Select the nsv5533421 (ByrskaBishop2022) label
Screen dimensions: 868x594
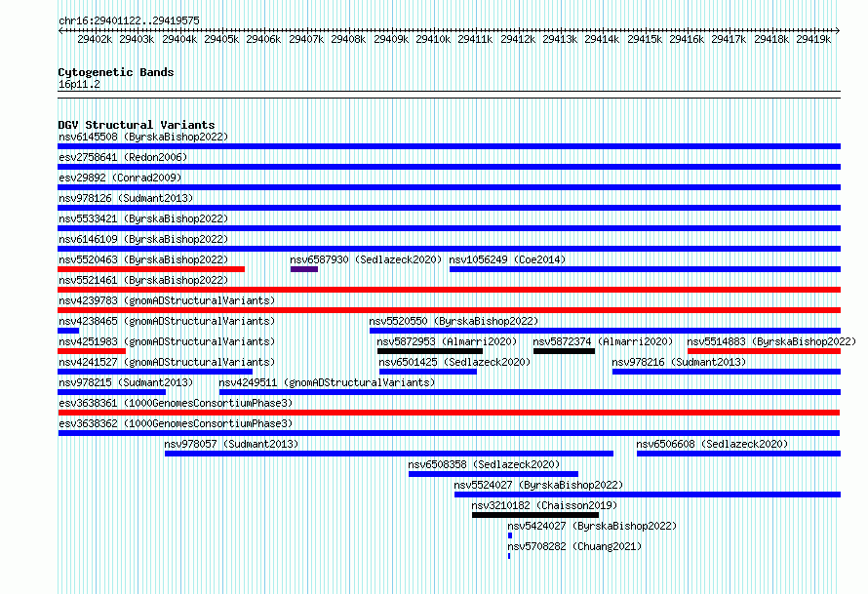tap(143, 218)
